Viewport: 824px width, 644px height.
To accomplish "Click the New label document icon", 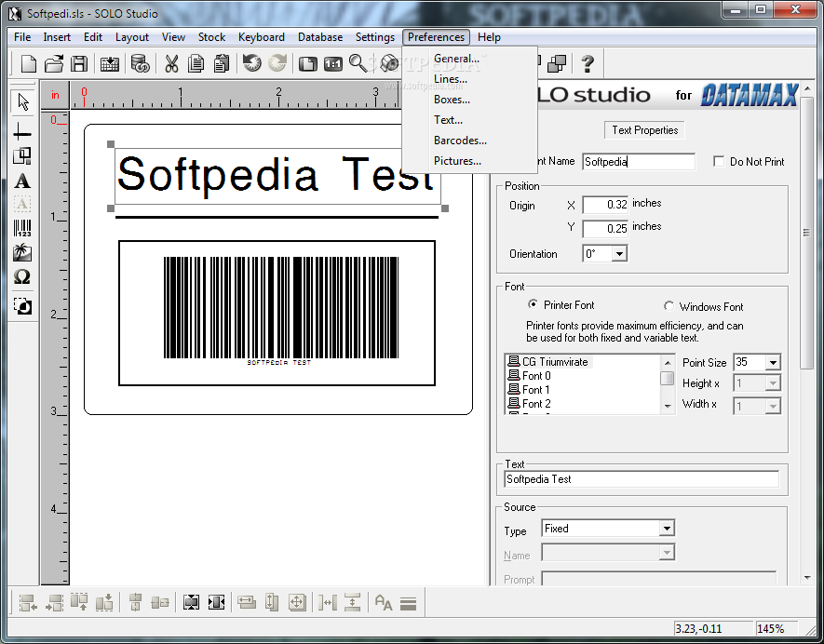I will click(28, 63).
